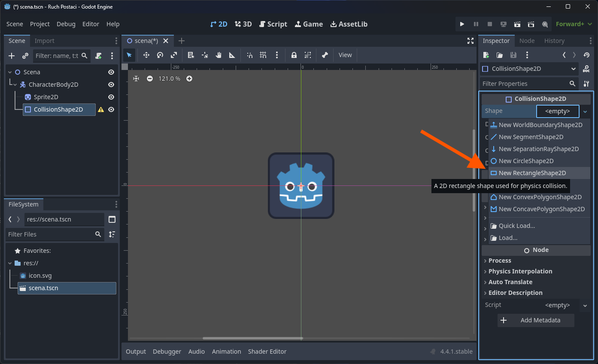The image size is (598, 364).
Task: Choose New RectangleShape2D from the shape list
Action: pos(540,173)
